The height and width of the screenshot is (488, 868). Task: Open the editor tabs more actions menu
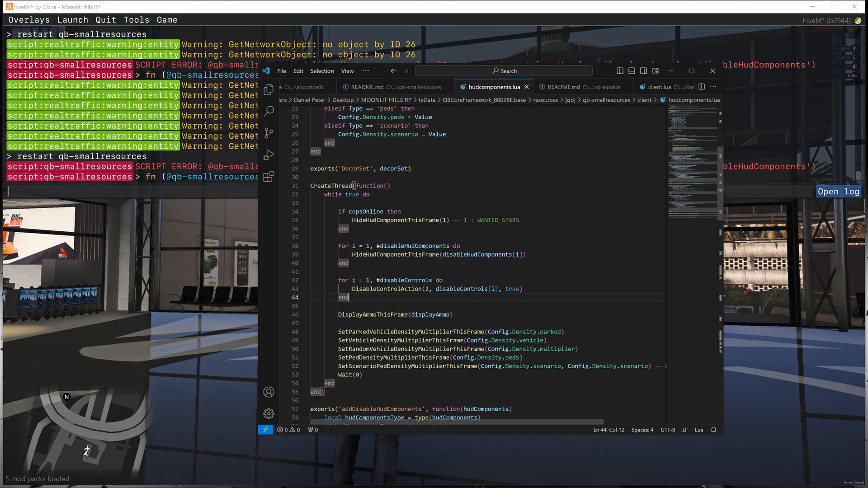[713, 87]
